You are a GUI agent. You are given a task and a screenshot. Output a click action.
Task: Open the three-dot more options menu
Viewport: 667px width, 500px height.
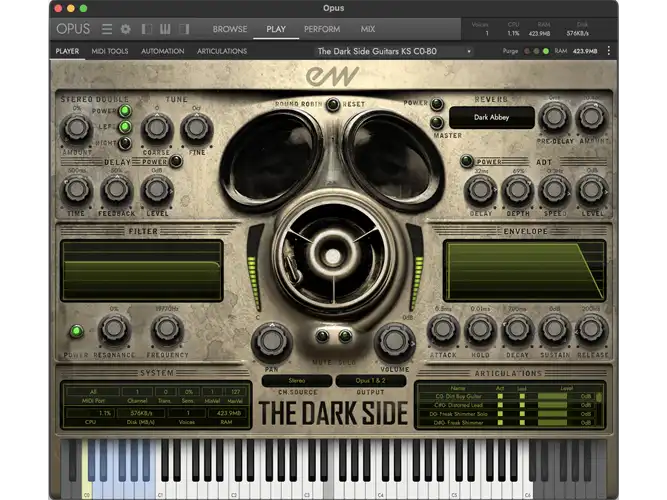tap(609, 51)
